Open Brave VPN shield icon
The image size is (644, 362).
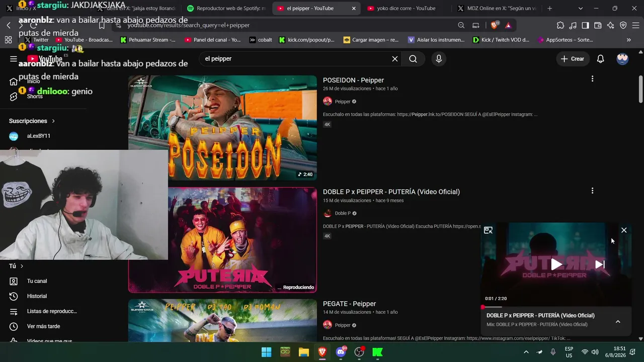tap(623, 25)
